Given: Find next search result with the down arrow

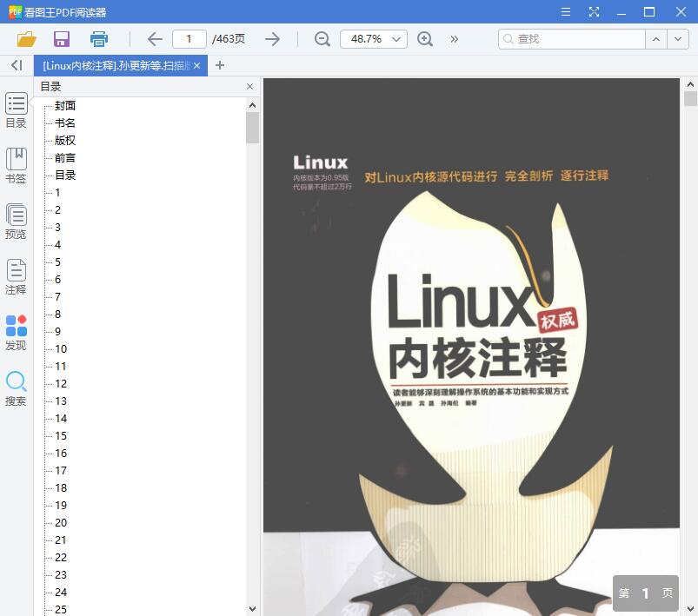Looking at the screenshot, I should click(x=678, y=39).
